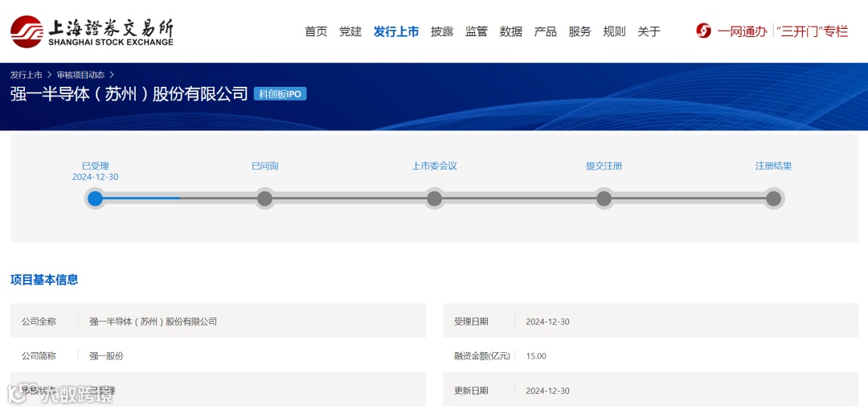868x410 pixels.
Task: Click the 项目基本信息 section heading
Action: pos(44,280)
